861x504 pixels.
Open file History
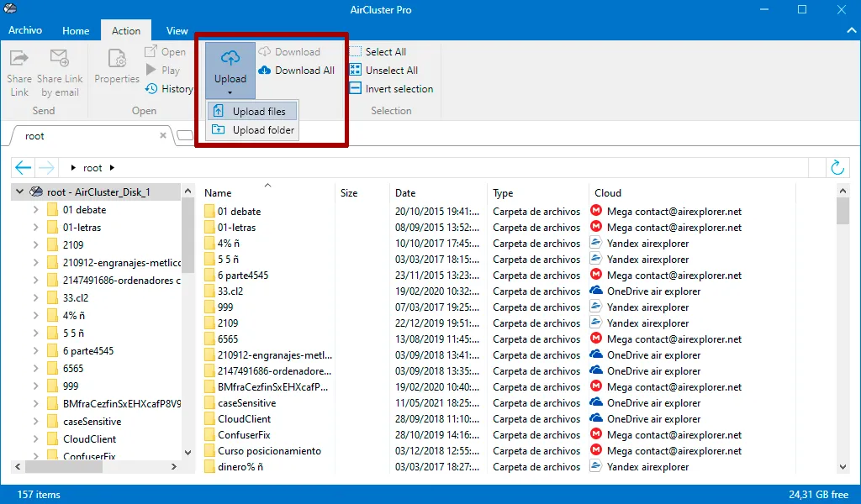169,89
